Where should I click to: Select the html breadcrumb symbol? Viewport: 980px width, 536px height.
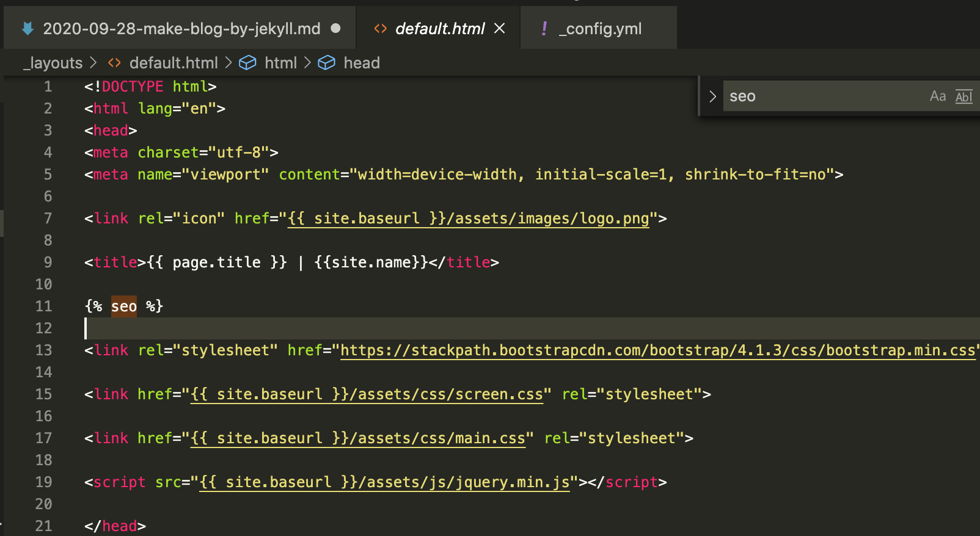280,63
